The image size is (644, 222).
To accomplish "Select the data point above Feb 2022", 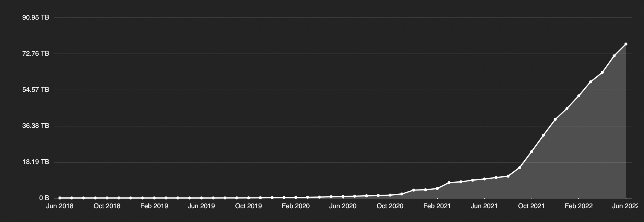I will click(x=578, y=96).
